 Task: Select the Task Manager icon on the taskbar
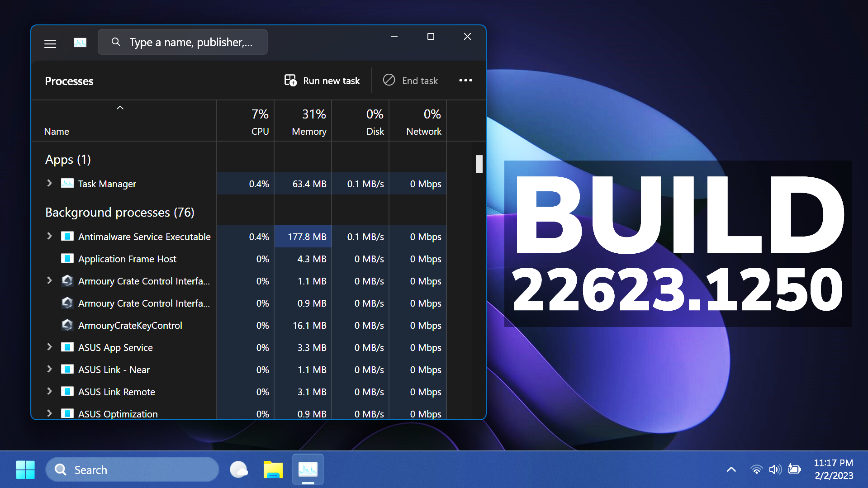coord(308,469)
